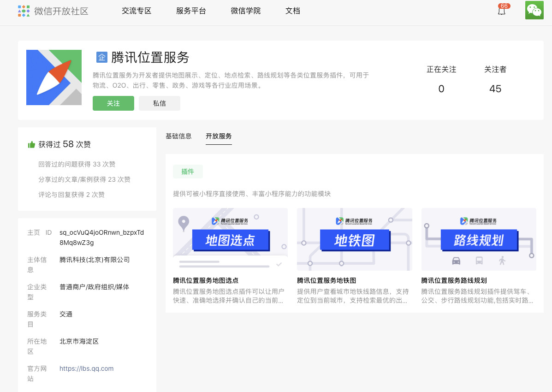Click the plugin section description 提供可被小程序直接使用
The image size is (552, 392).
[252, 194]
